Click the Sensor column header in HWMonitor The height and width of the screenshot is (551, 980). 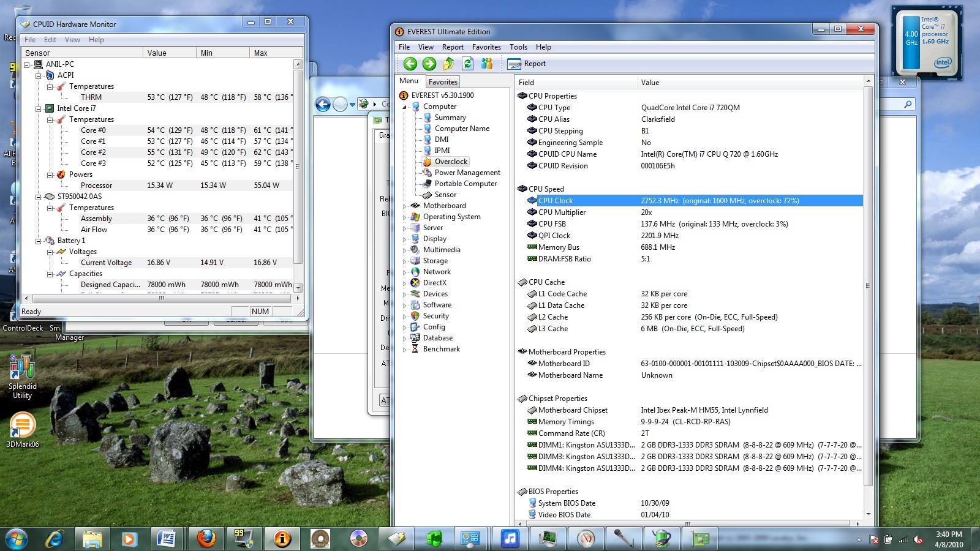[82, 53]
